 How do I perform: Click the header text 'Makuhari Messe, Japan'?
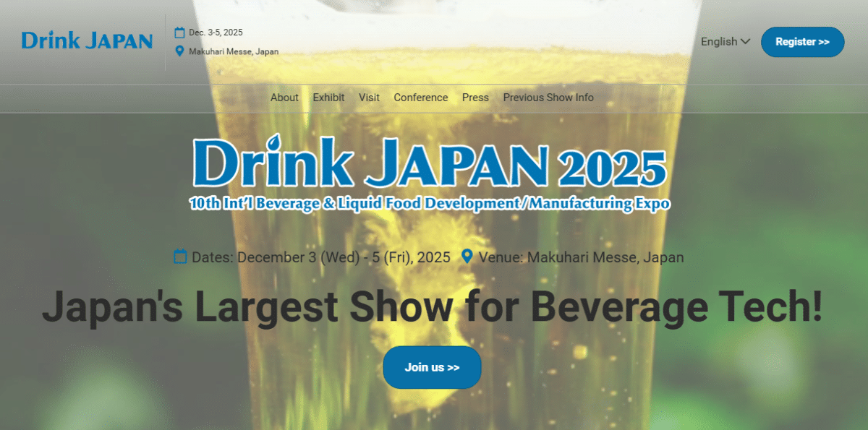click(x=234, y=51)
